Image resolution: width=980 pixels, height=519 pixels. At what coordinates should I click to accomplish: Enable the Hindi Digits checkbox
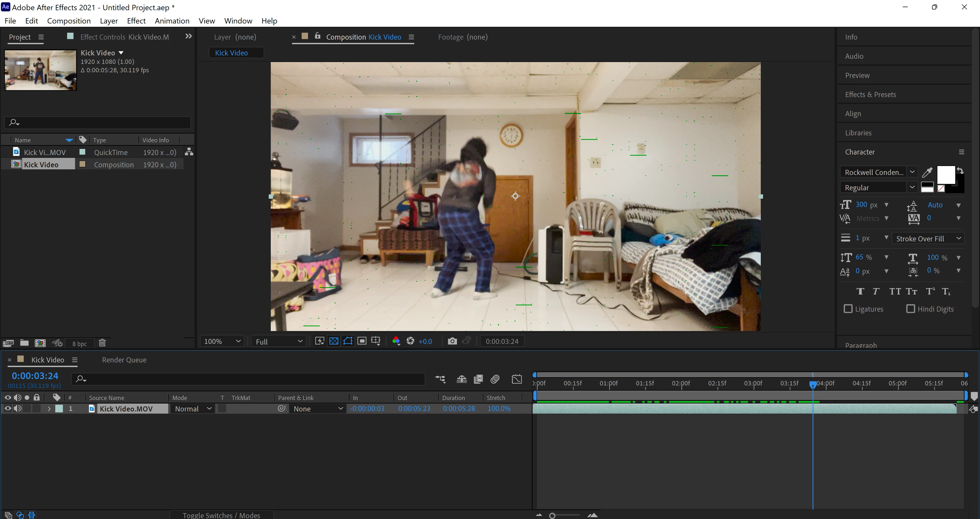910,309
